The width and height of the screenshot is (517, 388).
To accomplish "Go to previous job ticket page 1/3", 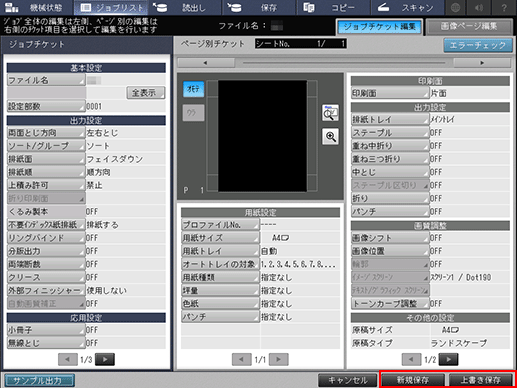I will (68, 359).
